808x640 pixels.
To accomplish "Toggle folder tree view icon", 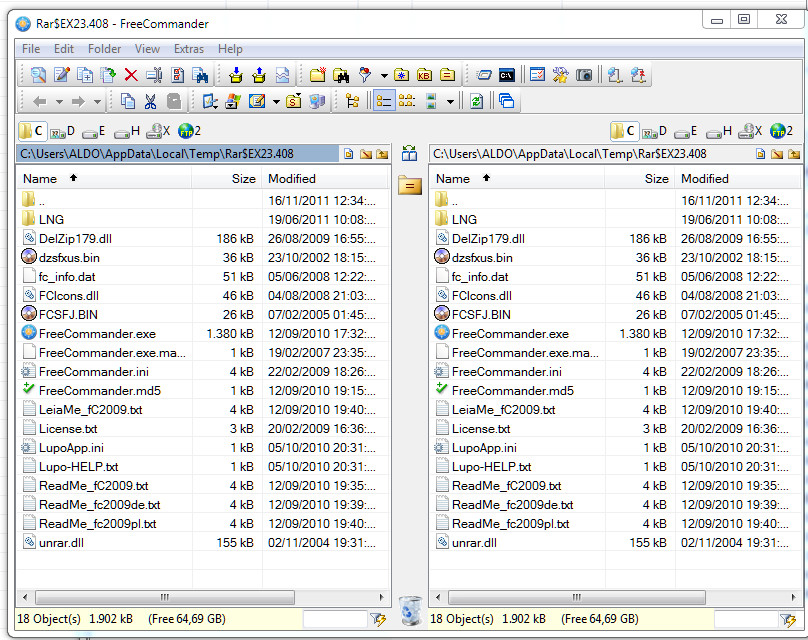I will click(353, 102).
